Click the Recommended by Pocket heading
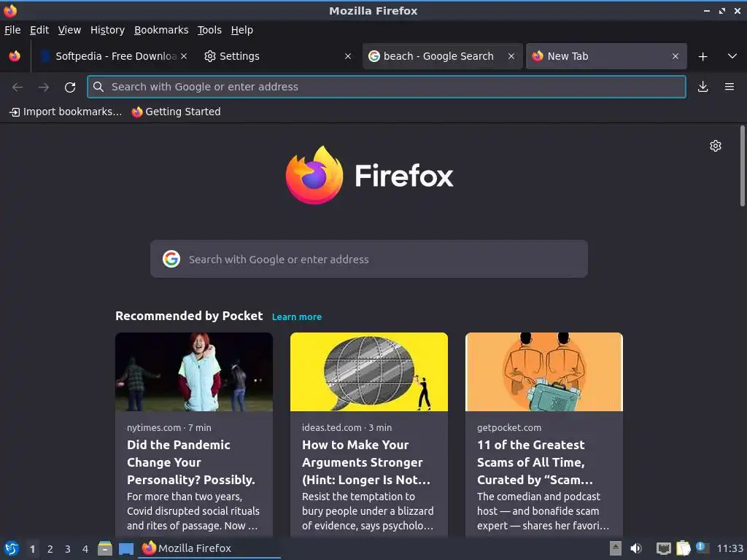The height and width of the screenshot is (560, 747). pos(189,316)
